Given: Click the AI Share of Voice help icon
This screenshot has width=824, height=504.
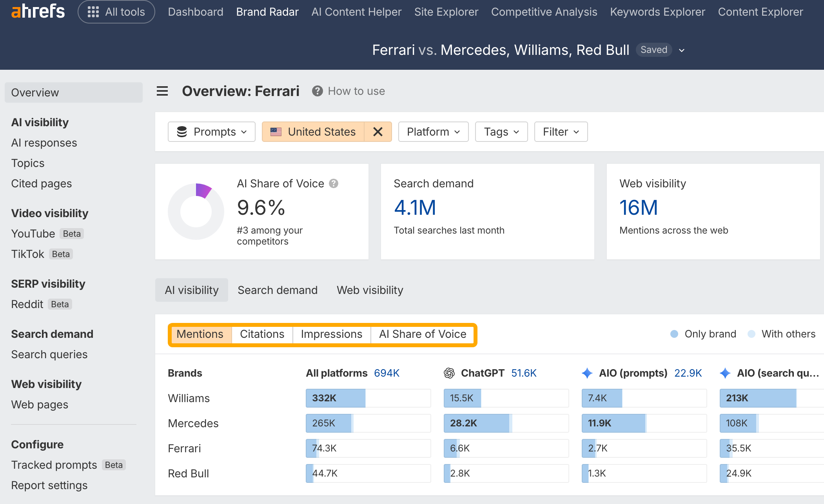Looking at the screenshot, I should [x=334, y=183].
